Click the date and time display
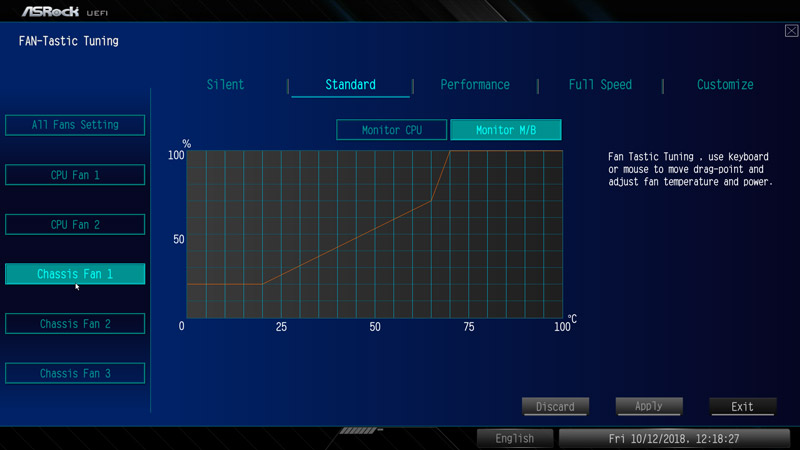 tap(674, 439)
